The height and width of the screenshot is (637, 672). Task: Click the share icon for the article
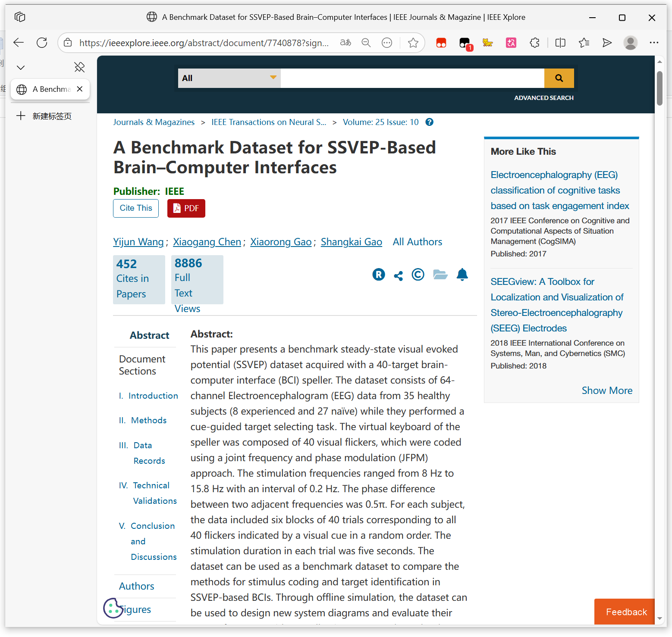point(399,275)
